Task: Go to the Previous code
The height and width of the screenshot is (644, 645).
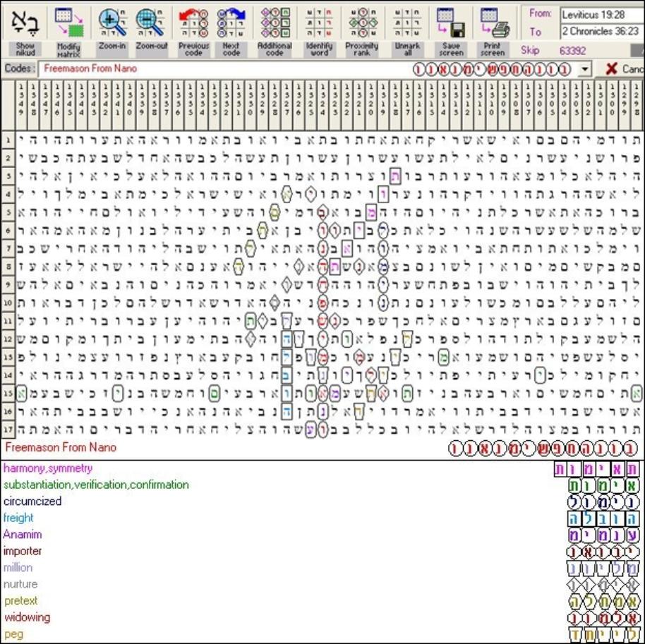Action: point(193,23)
